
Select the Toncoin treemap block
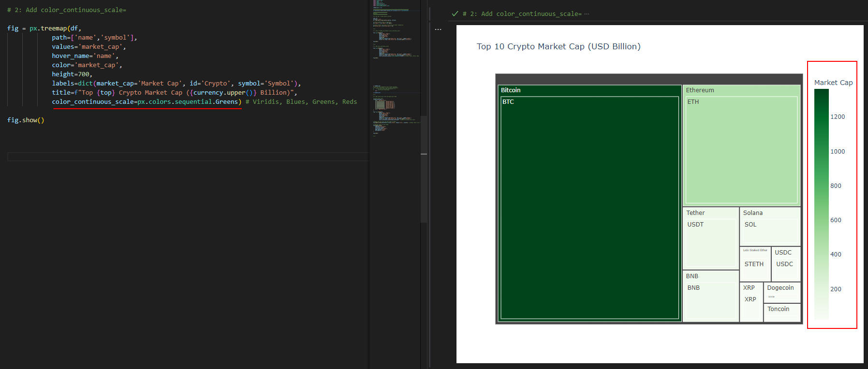pyautogui.click(x=782, y=312)
